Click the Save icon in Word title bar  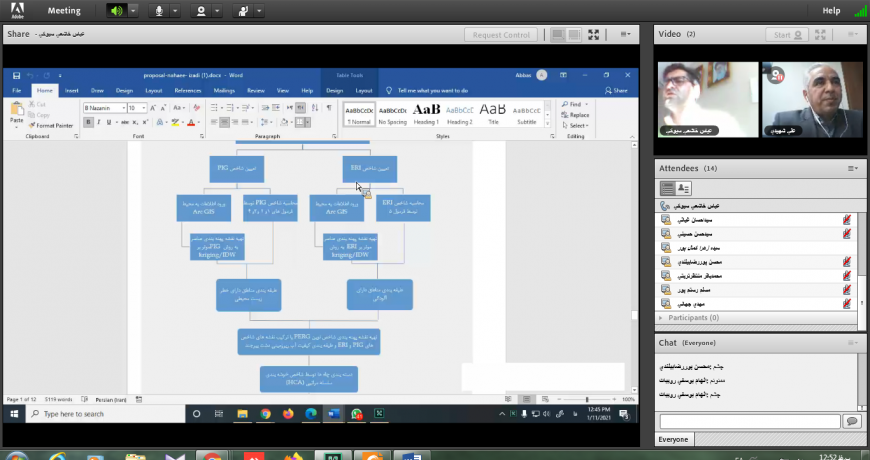coord(17,75)
